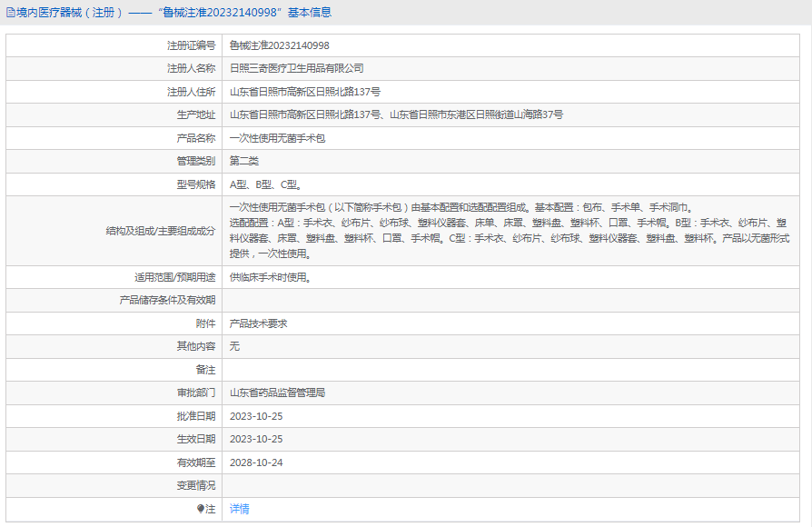This screenshot has height=527, width=812.
Task: Click the registrant name 日照三奇医疗卫生用品有限公司
Action: pyautogui.click(x=296, y=68)
